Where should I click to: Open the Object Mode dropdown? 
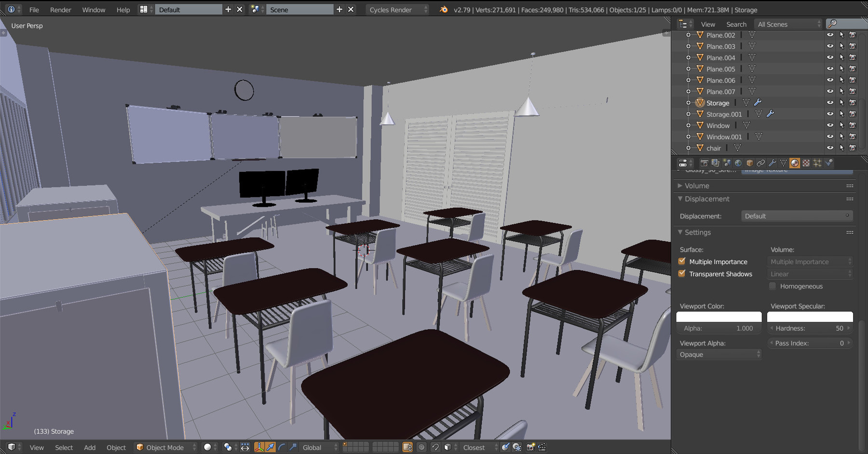coord(165,447)
